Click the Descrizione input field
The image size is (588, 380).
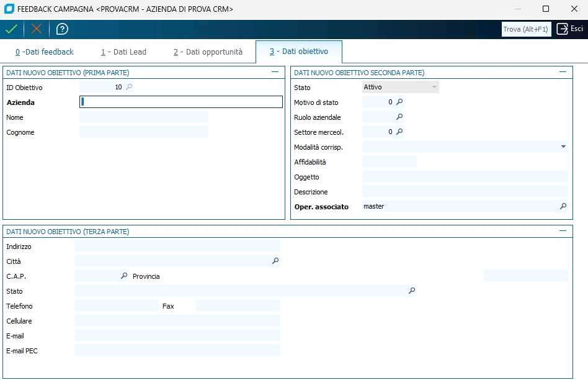coord(465,191)
